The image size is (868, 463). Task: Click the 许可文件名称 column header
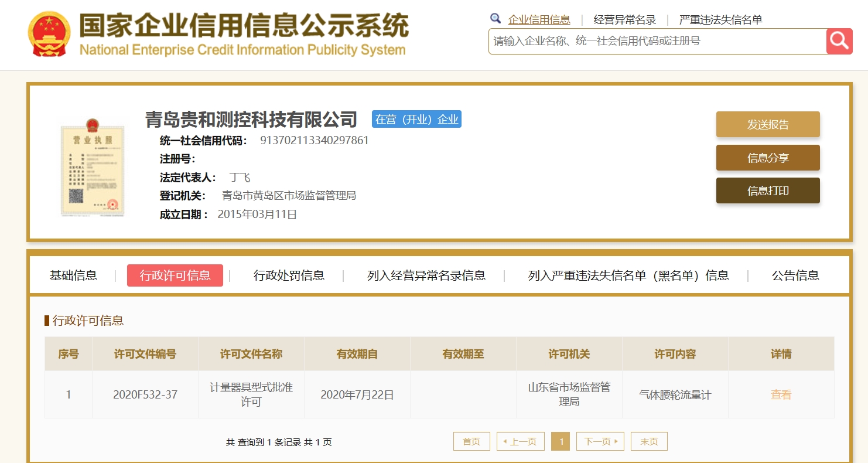(251, 354)
